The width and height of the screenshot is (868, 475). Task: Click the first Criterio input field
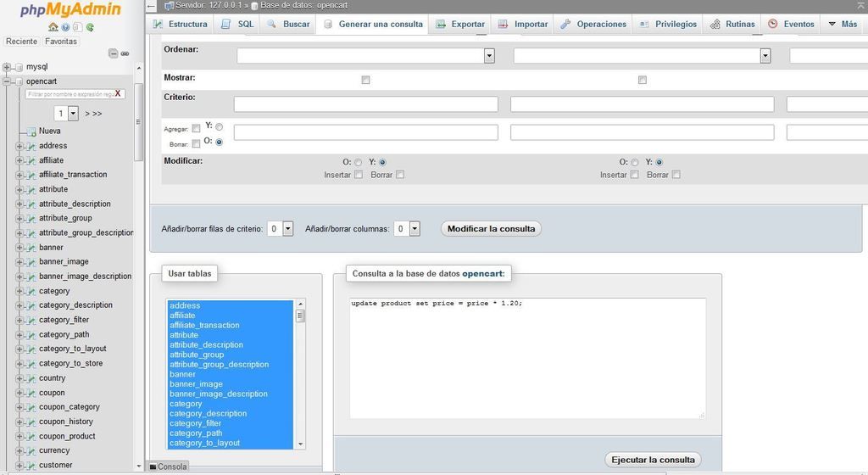[365, 104]
